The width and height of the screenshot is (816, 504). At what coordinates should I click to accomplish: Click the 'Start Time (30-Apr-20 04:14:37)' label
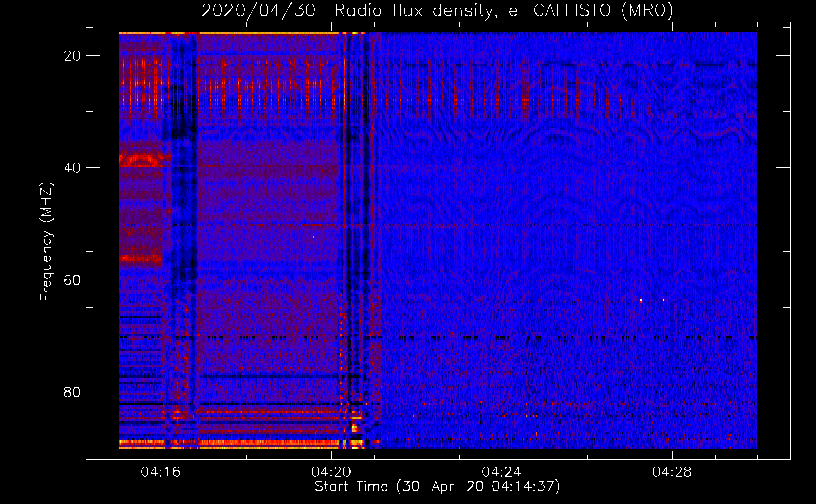click(437, 487)
